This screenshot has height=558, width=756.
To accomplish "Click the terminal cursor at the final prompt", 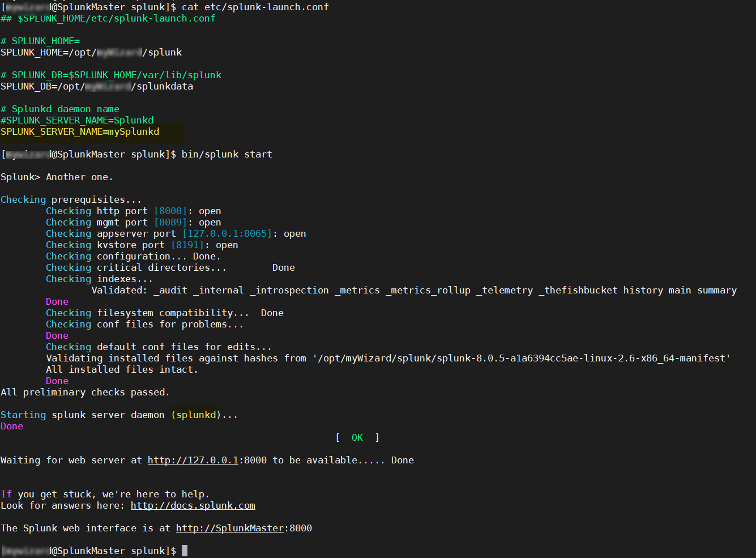I will tap(185, 551).
